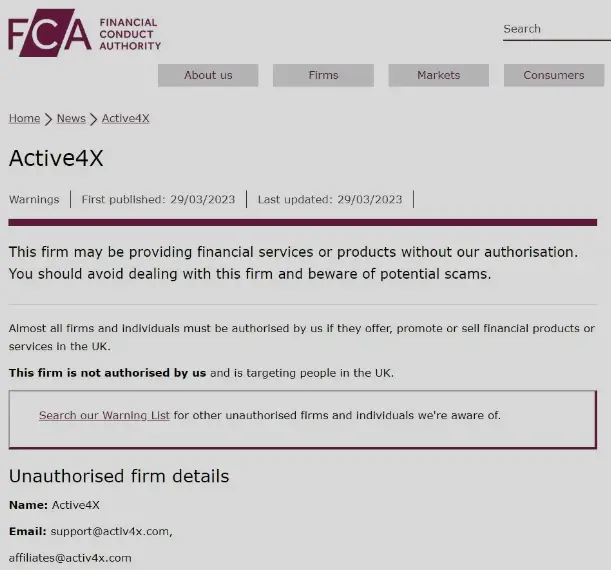The image size is (611, 570).
Task: Click the Financial Conduct Authority wordmark
Action: (x=129, y=34)
